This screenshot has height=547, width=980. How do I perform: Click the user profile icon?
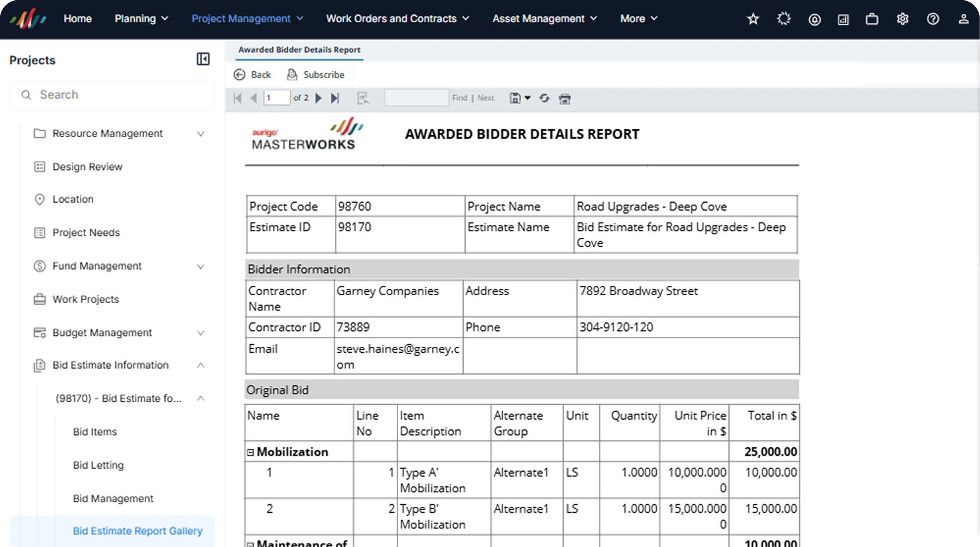tap(964, 19)
